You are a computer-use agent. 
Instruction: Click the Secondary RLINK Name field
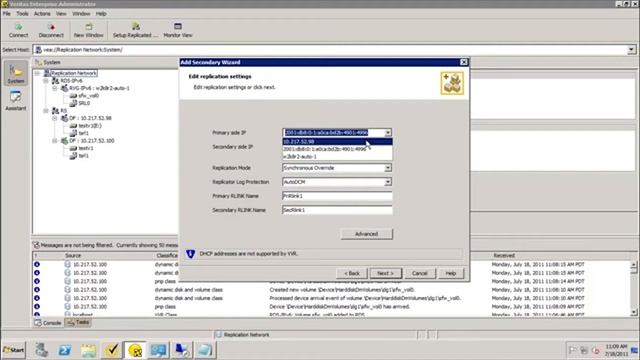coord(337,210)
